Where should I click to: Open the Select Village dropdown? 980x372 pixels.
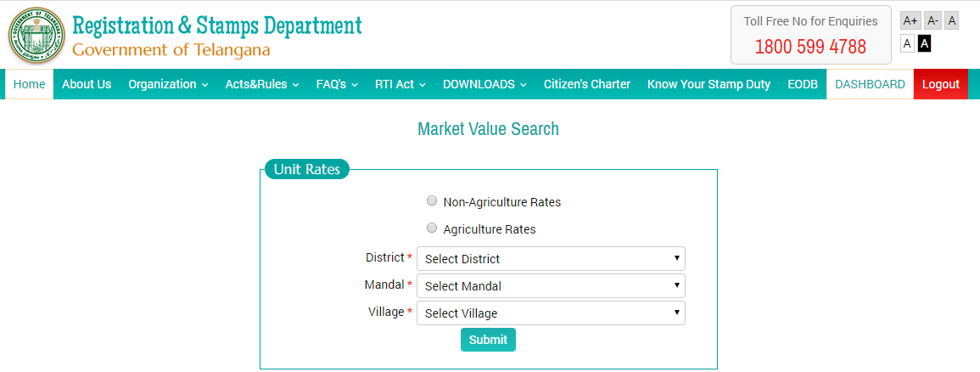click(551, 313)
